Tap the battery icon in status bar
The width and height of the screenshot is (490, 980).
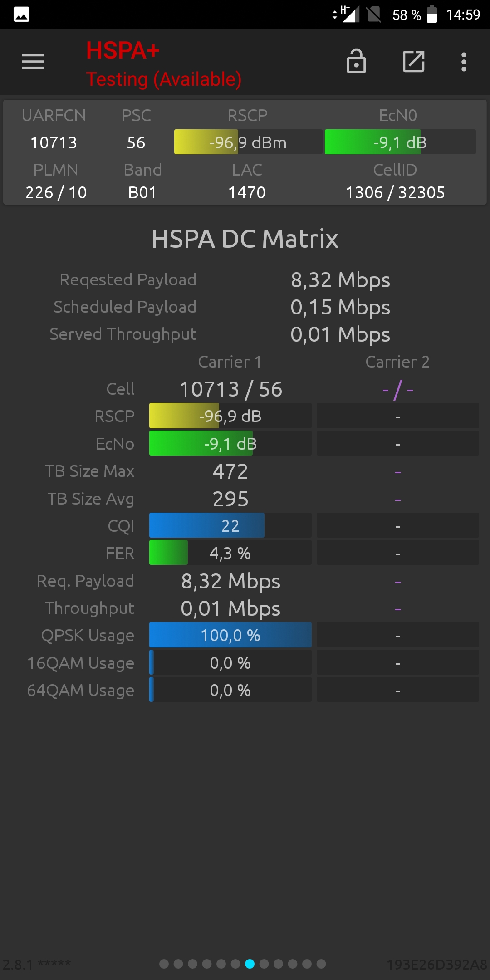coord(432,15)
